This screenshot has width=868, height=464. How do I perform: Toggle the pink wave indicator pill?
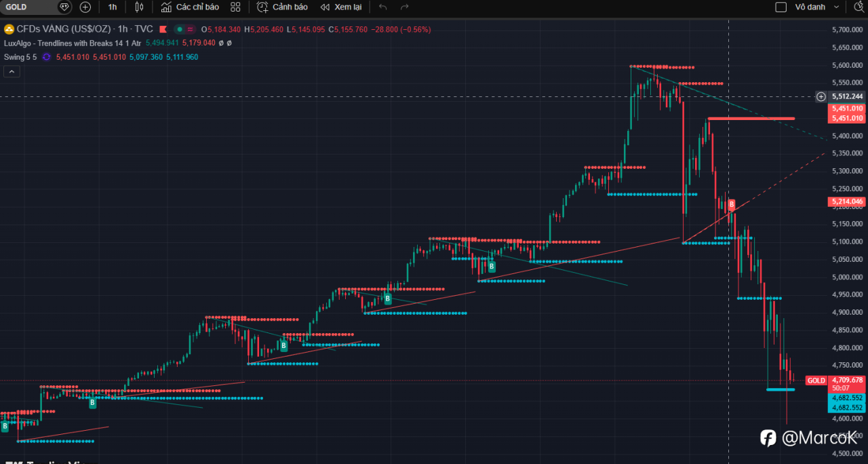[191, 29]
